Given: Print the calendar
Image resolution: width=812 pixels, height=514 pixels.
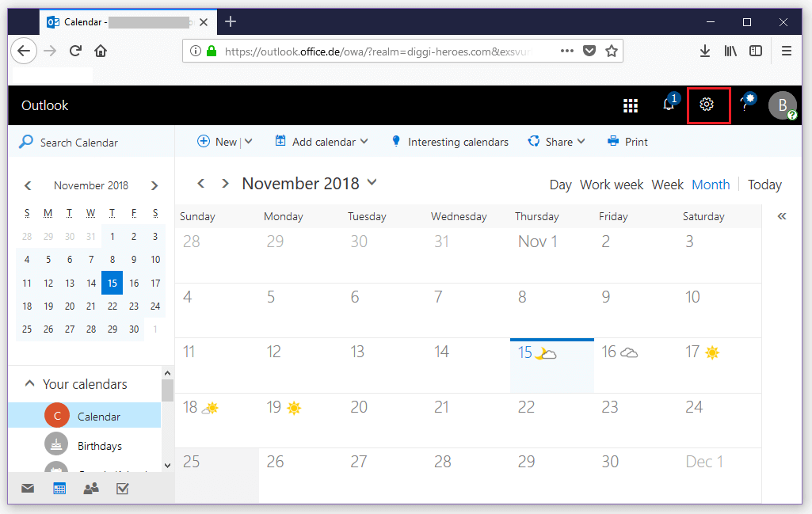Looking at the screenshot, I should 627,141.
